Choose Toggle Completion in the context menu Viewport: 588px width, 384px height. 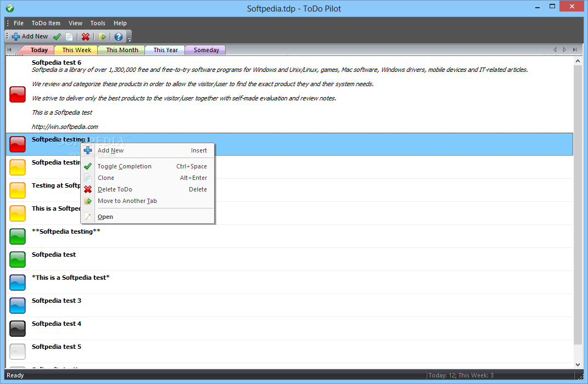point(148,166)
